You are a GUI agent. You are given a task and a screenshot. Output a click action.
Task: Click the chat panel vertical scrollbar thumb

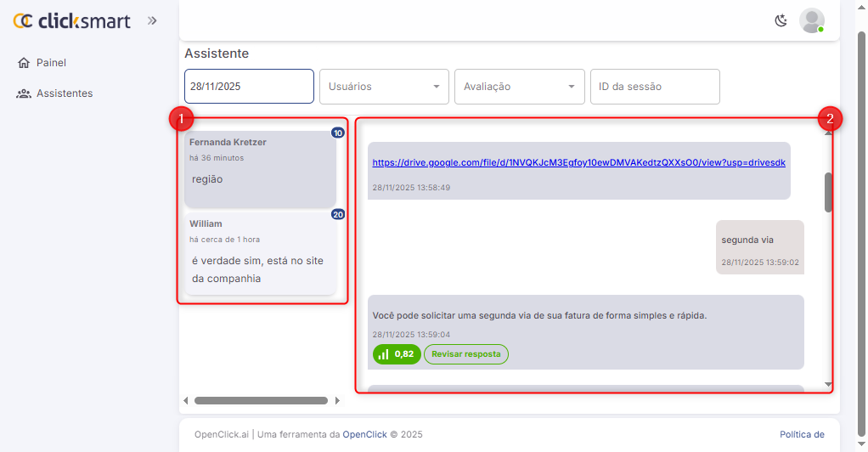(828, 192)
